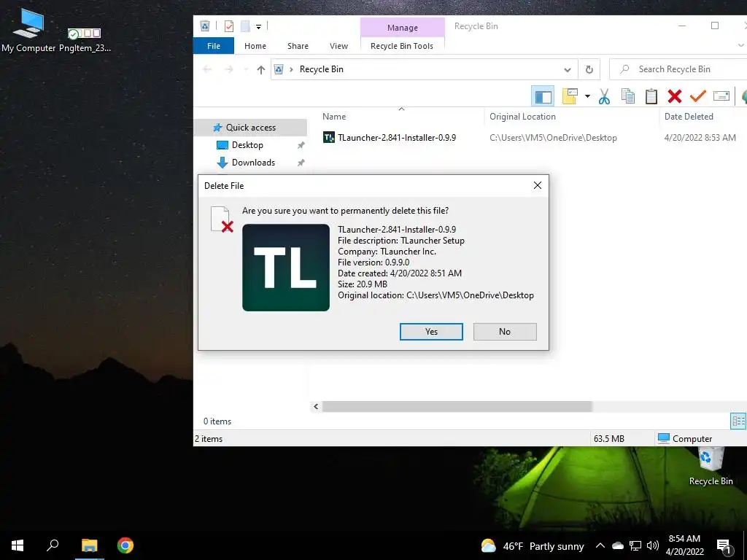Open the Customize Quick Access Toolbar dropdown
This screenshot has width=747, height=560.
coord(259,27)
